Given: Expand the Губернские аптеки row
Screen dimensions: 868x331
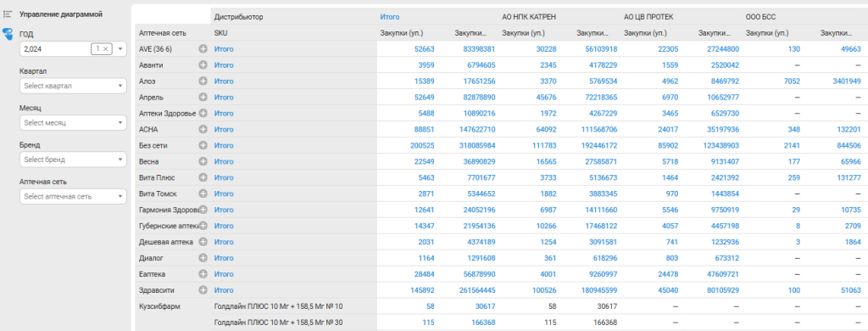Looking at the screenshot, I should (203, 226).
